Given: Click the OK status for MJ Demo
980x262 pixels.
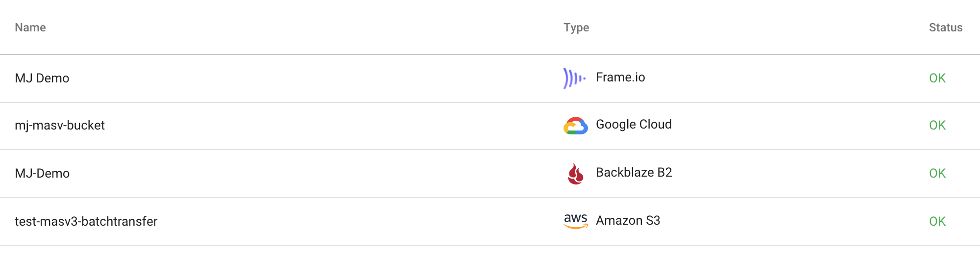Looking at the screenshot, I should tap(937, 78).
